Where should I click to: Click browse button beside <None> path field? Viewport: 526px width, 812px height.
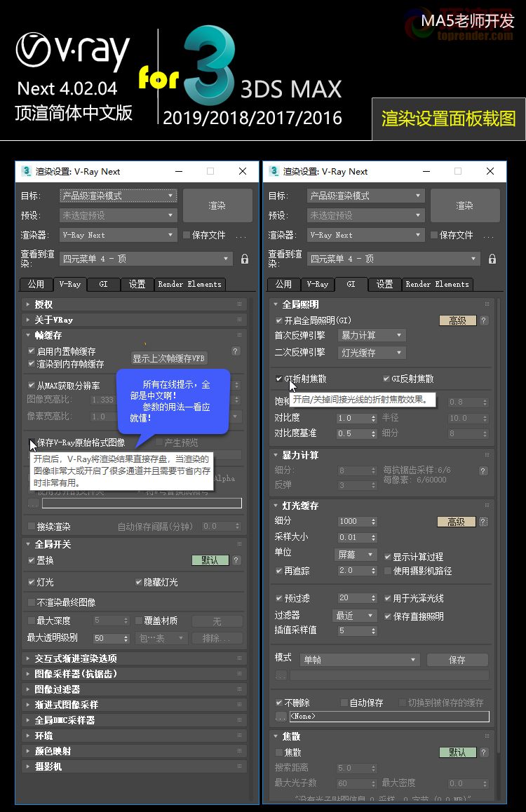click(281, 717)
